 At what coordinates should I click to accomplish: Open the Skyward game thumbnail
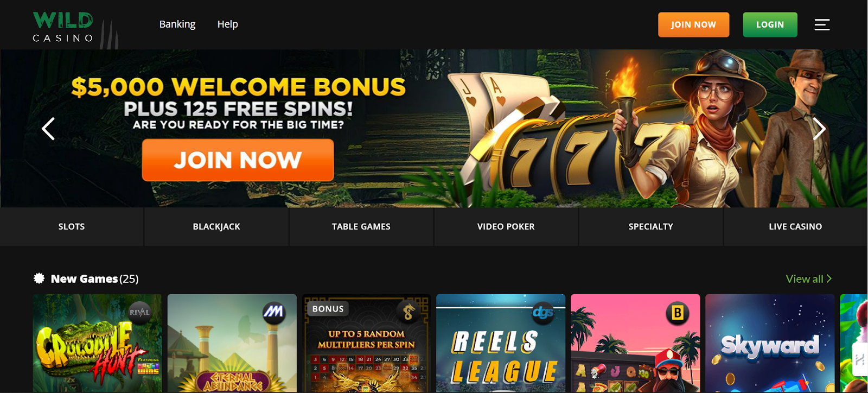770,343
